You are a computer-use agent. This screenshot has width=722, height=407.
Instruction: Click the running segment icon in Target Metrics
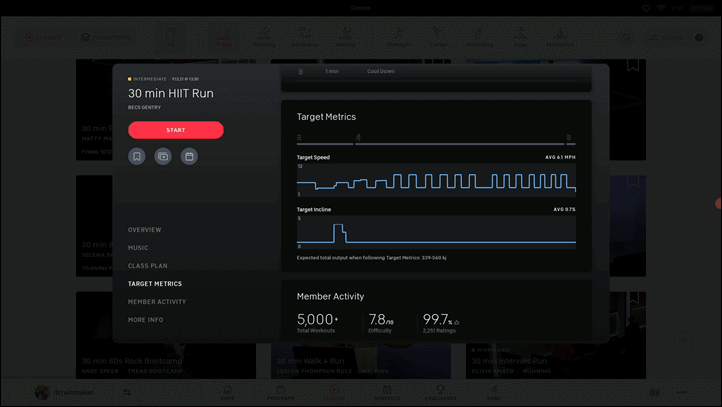(x=358, y=137)
